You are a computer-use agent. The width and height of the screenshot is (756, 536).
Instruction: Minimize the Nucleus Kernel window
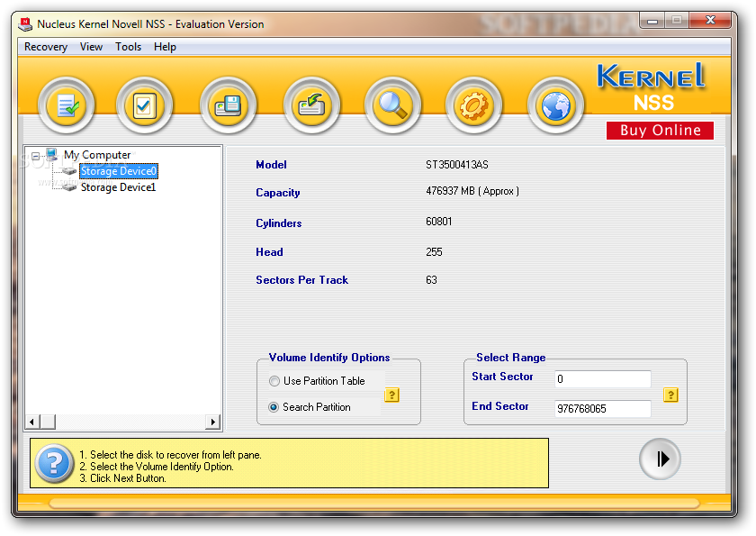coord(652,20)
